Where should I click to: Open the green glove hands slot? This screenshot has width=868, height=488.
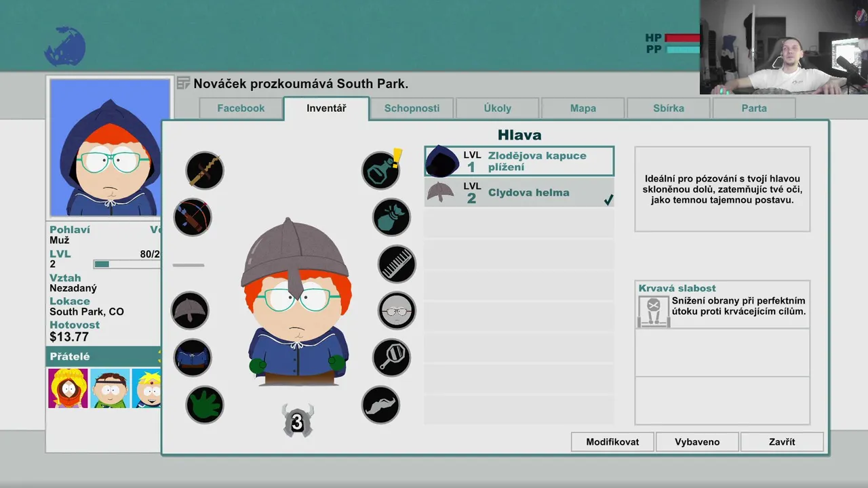coord(205,405)
